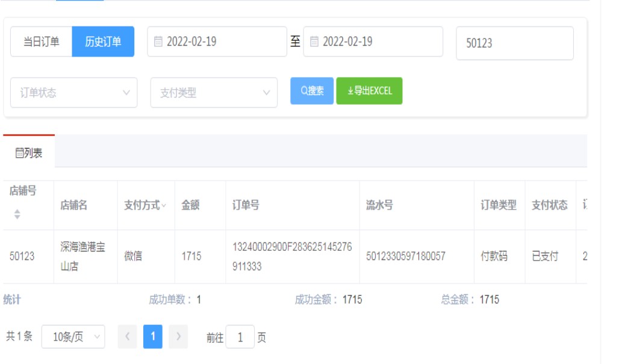Screen dimensions: 628x364
Task: Select the 列表 tab
Action: pos(29,153)
